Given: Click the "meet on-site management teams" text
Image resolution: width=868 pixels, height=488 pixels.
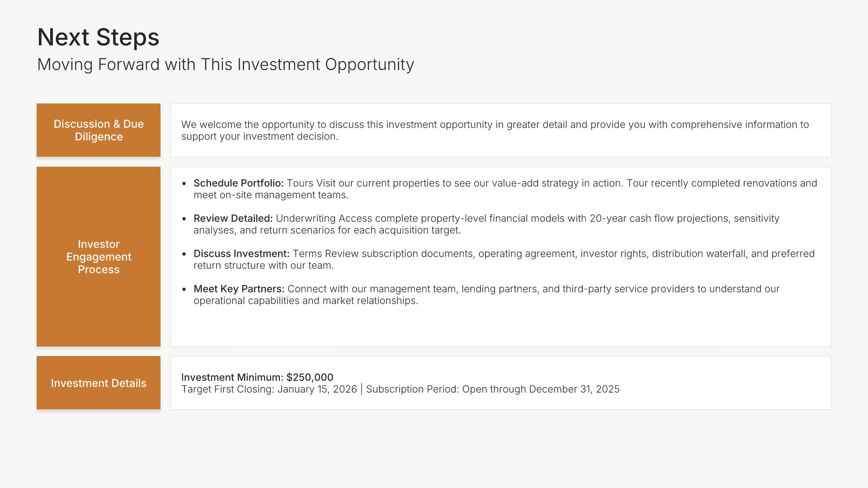Looking at the screenshot, I should point(271,195).
